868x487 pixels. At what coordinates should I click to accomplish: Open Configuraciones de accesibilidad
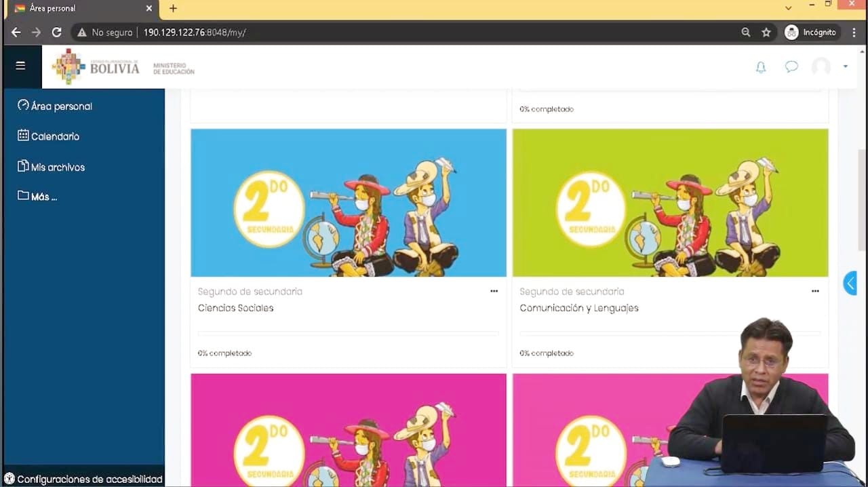tap(83, 479)
